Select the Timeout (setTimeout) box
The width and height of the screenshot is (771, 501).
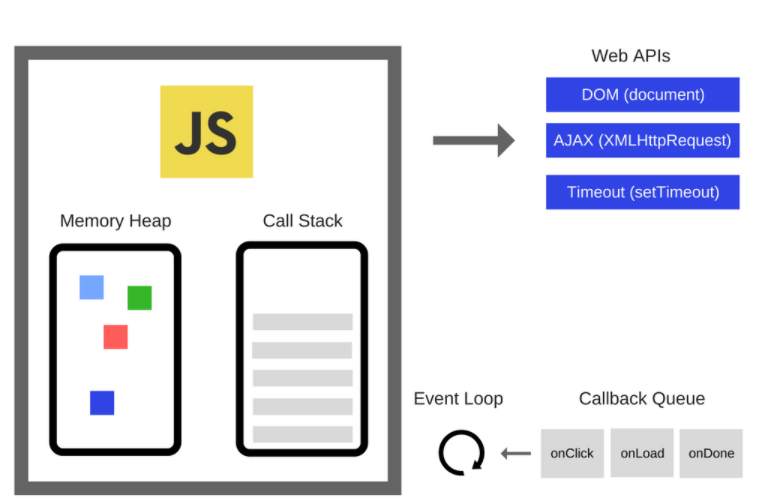pyautogui.click(x=643, y=192)
